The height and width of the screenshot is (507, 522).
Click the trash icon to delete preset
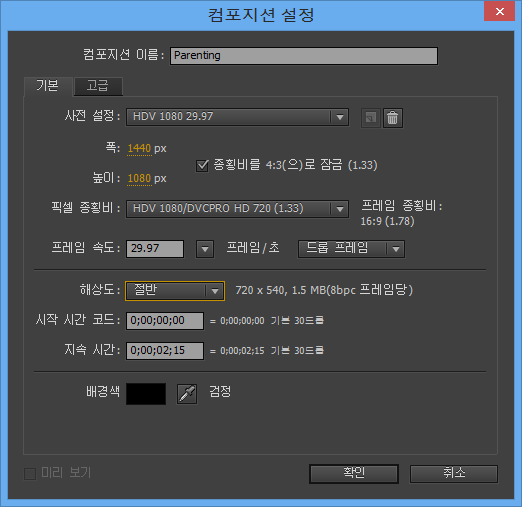[x=393, y=118]
